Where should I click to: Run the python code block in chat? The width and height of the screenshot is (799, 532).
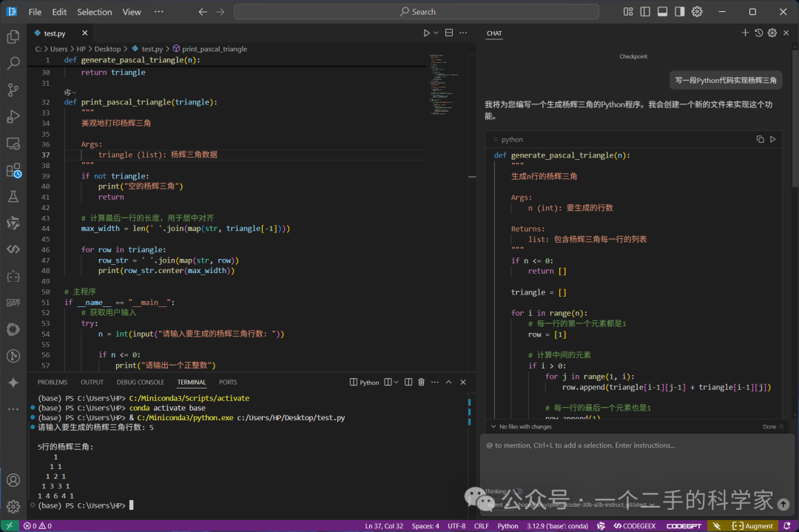[773, 139]
